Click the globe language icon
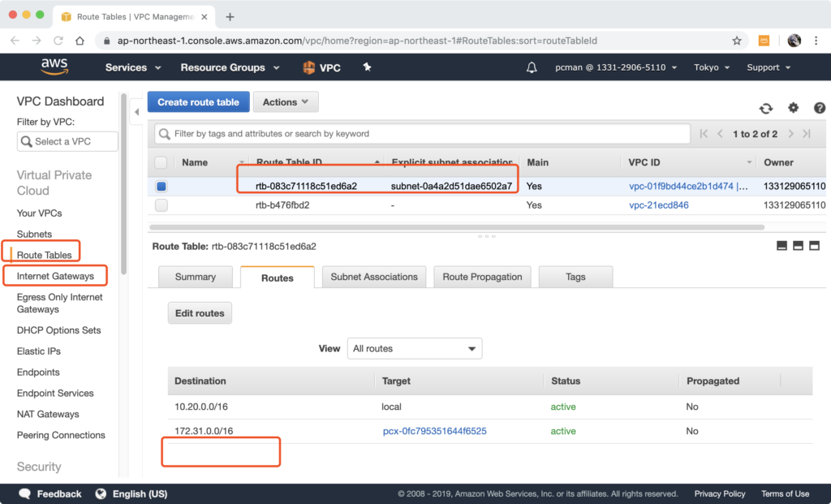Viewport: 831px width, 504px height. (101, 493)
